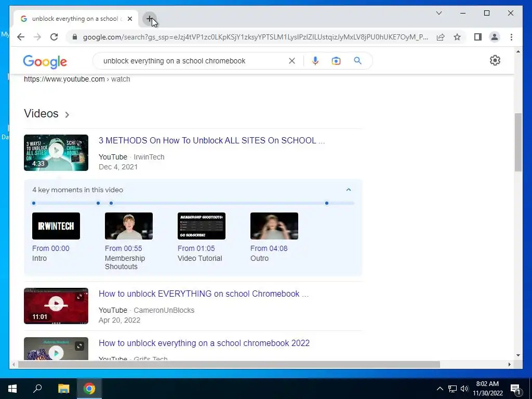Open the Outro key moment thumbnail

[274, 226]
